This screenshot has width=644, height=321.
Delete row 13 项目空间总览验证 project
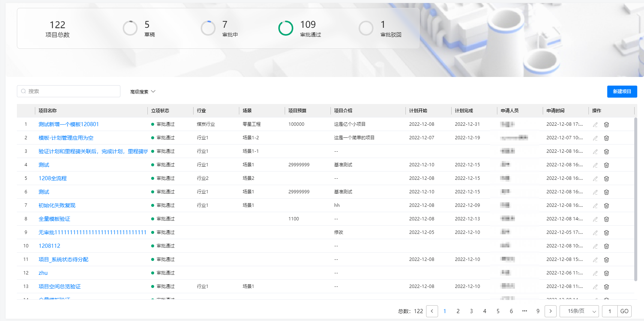click(x=606, y=287)
